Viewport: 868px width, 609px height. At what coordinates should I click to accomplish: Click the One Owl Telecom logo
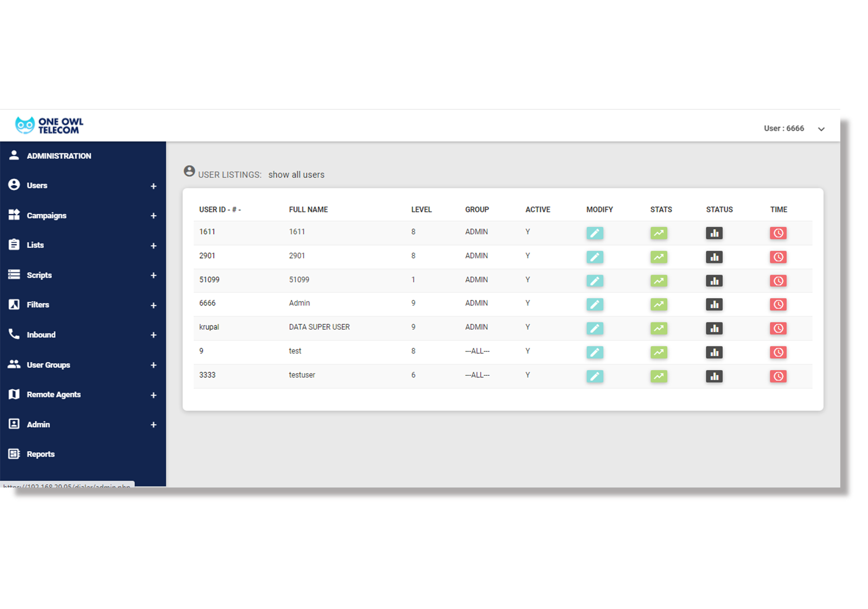pos(49,125)
